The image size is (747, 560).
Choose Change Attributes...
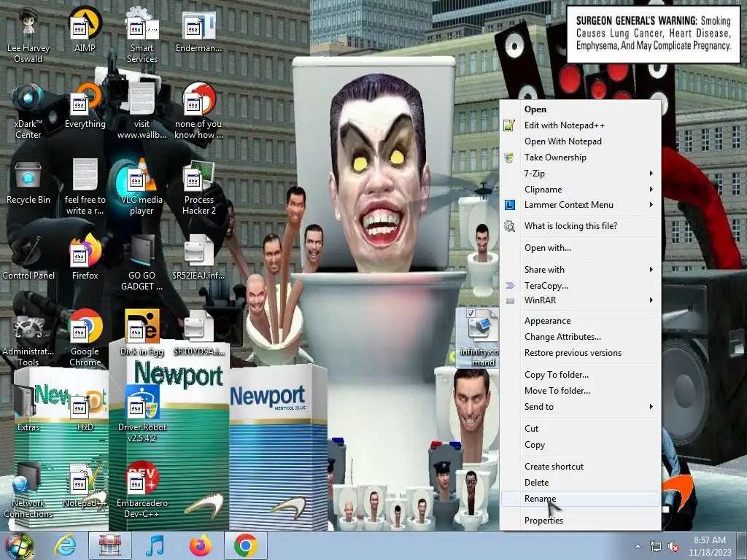pyautogui.click(x=581, y=337)
